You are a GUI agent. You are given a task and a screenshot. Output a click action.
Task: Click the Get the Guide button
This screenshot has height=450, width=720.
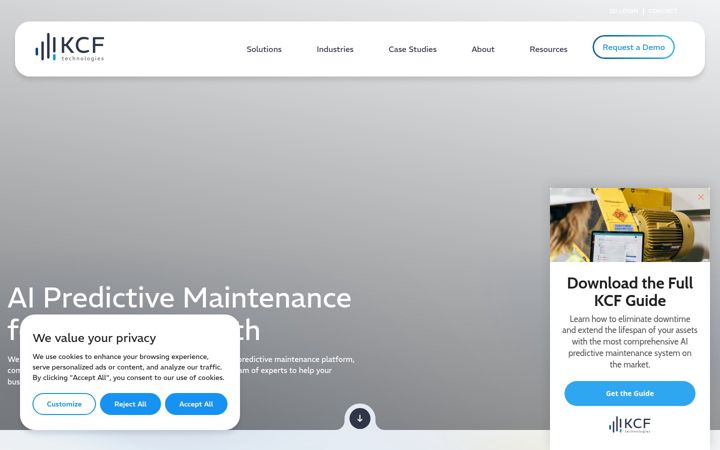[630, 394]
